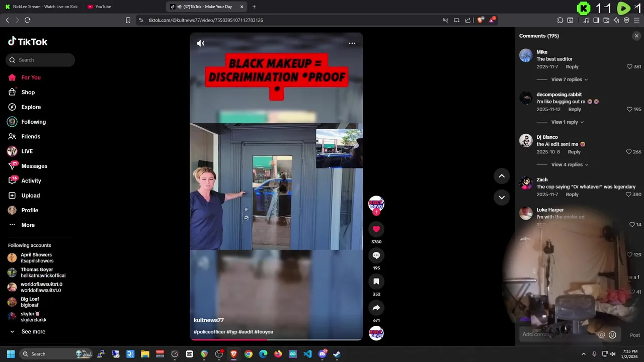644x362 pixels.
Task: Open Upload in the sidebar
Action: pyautogui.click(x=30, y=196)
